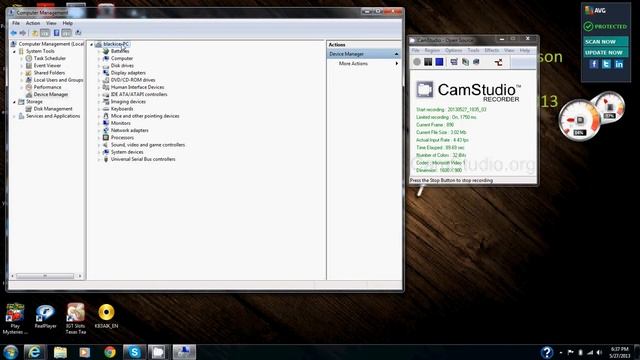Click the LinkedIn icon in AVG gadget
This screenshot has width=640, height=360.
coord(619,64)
